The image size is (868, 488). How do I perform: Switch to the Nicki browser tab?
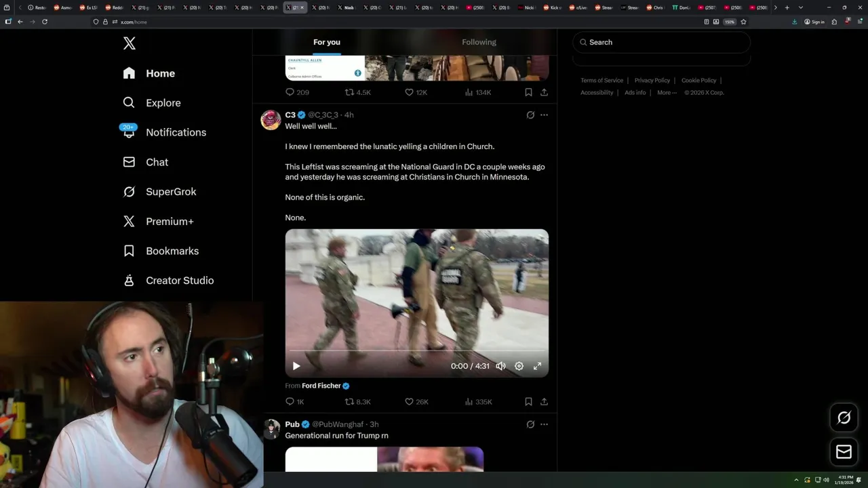(526, 7)
